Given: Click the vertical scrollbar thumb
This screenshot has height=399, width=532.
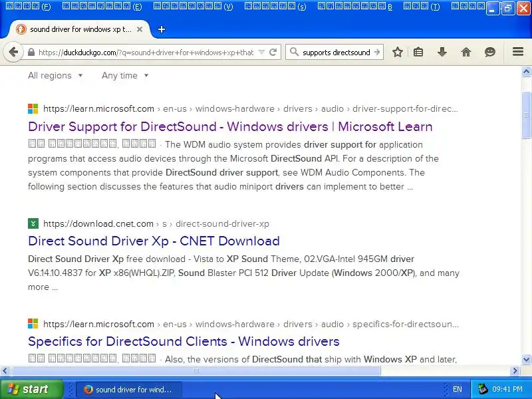Looking at the screenshot, I should point(526,115).
